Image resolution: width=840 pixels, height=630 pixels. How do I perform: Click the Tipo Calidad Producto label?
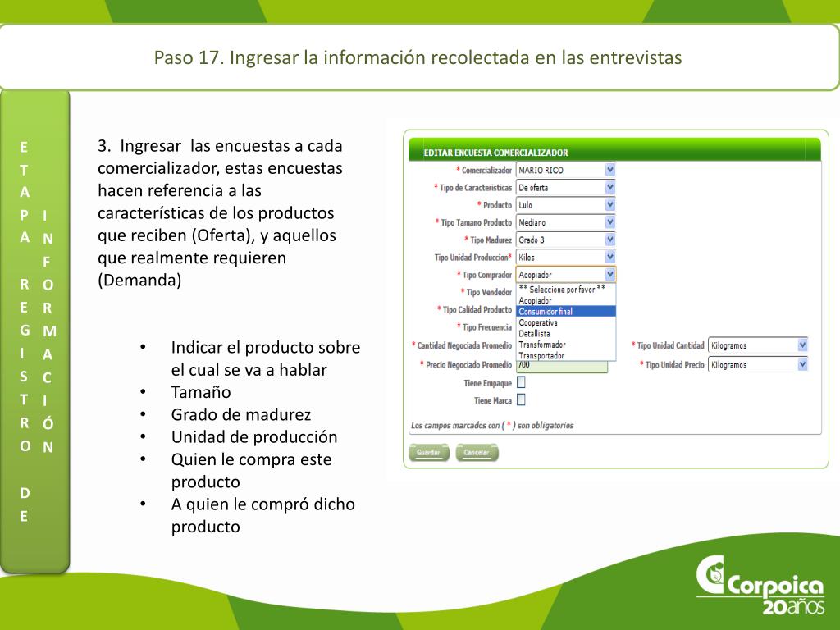tap(475, 309)
